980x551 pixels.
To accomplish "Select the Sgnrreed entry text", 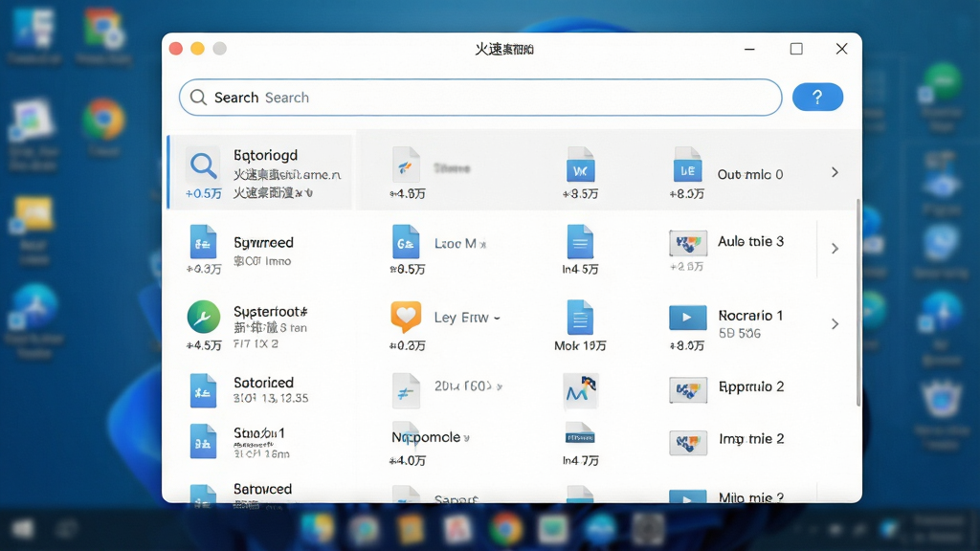I will (x=263, y=242).
